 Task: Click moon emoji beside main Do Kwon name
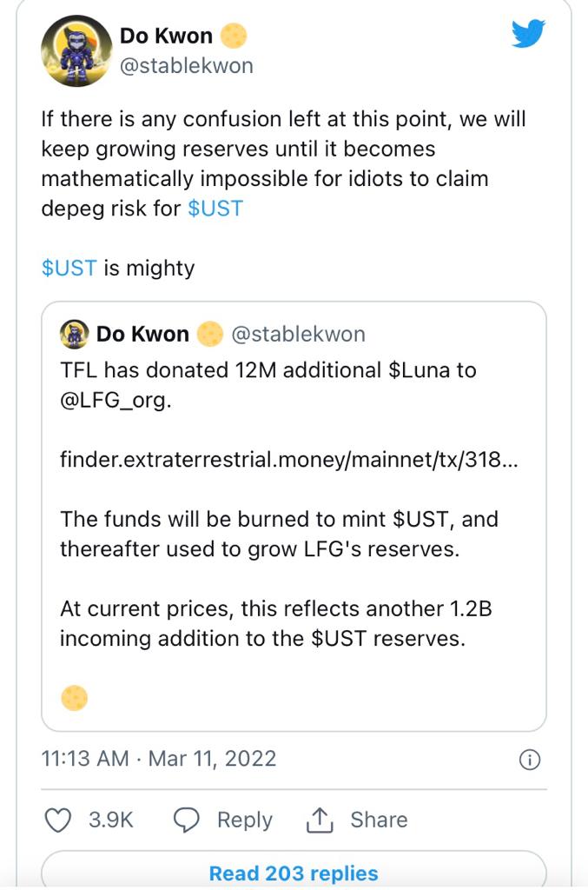tap(233, 36)
